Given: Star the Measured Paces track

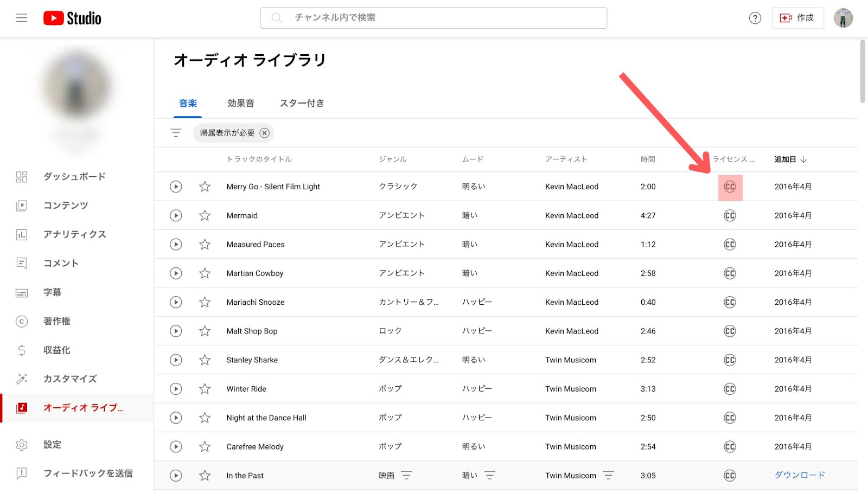Looking at the screenshot, I should tap(205, 244).
